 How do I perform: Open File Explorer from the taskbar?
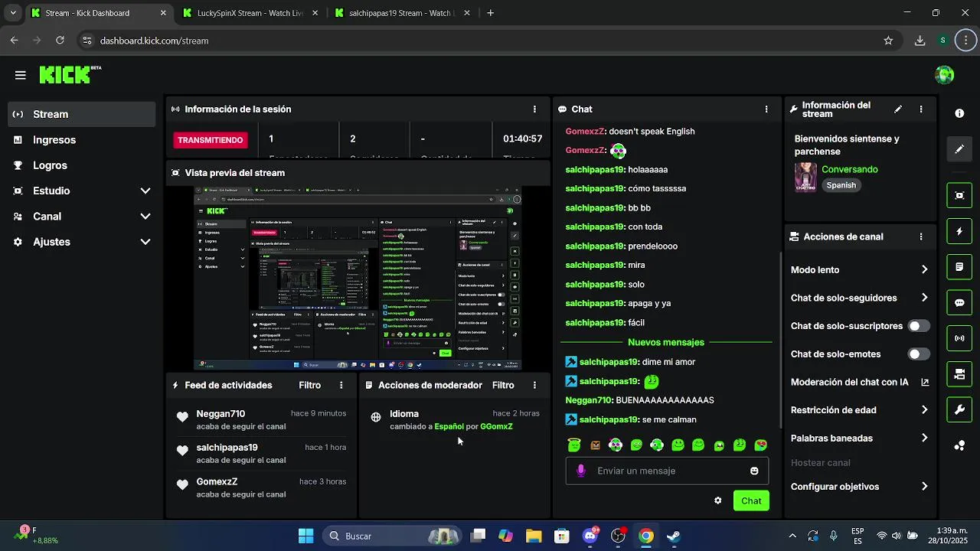click(534, 536)
